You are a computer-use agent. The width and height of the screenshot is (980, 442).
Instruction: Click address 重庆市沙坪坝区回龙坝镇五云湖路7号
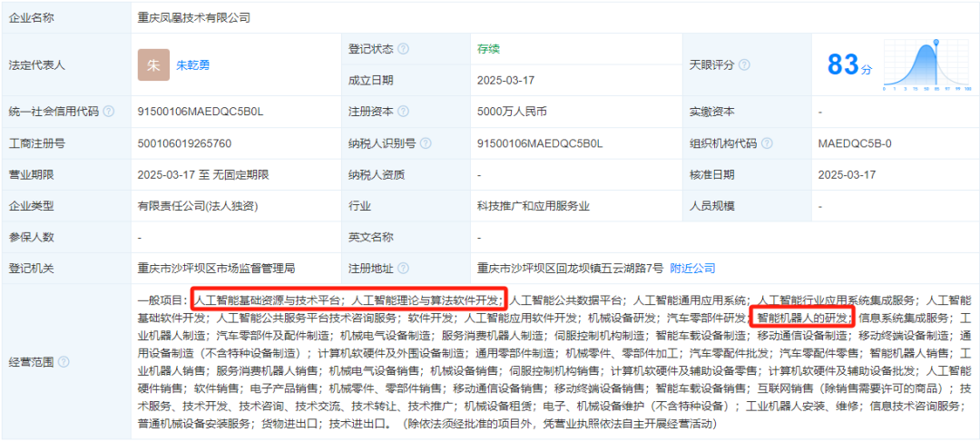point(570,269)
